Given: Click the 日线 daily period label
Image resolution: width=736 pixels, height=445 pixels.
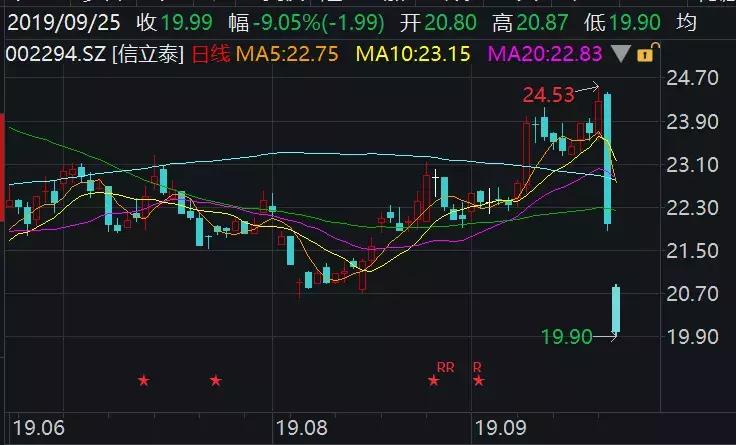Looking at the screenshot, I should pos(211,54).
